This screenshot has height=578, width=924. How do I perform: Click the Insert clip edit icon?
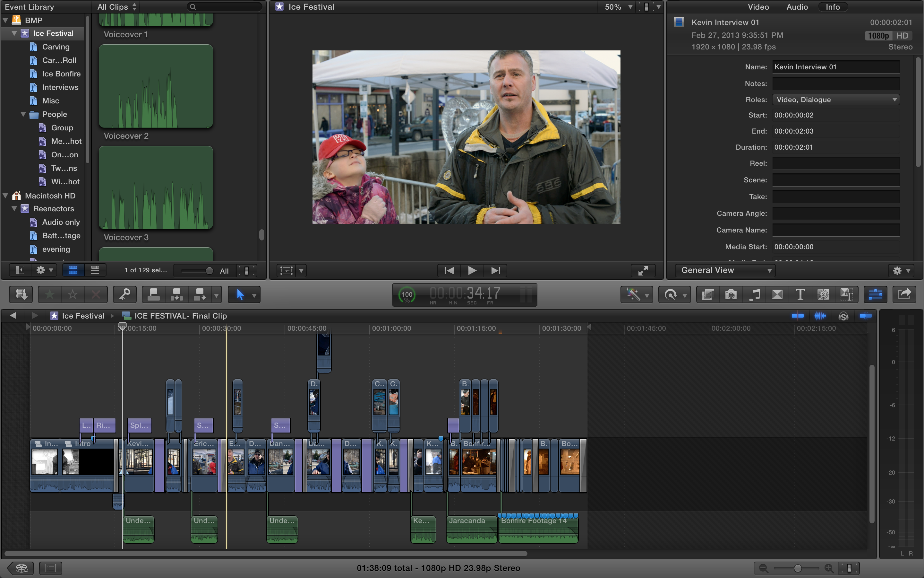click(176, 294)
